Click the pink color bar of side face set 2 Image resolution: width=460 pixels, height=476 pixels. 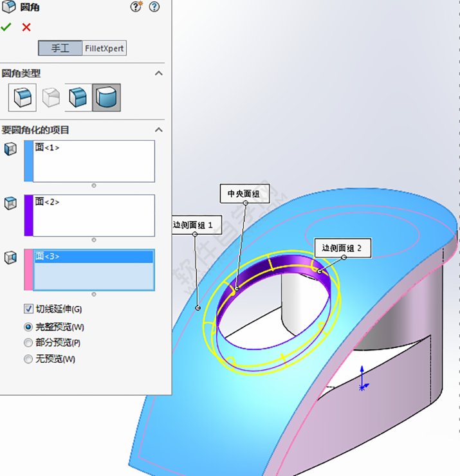pos(28,270)
